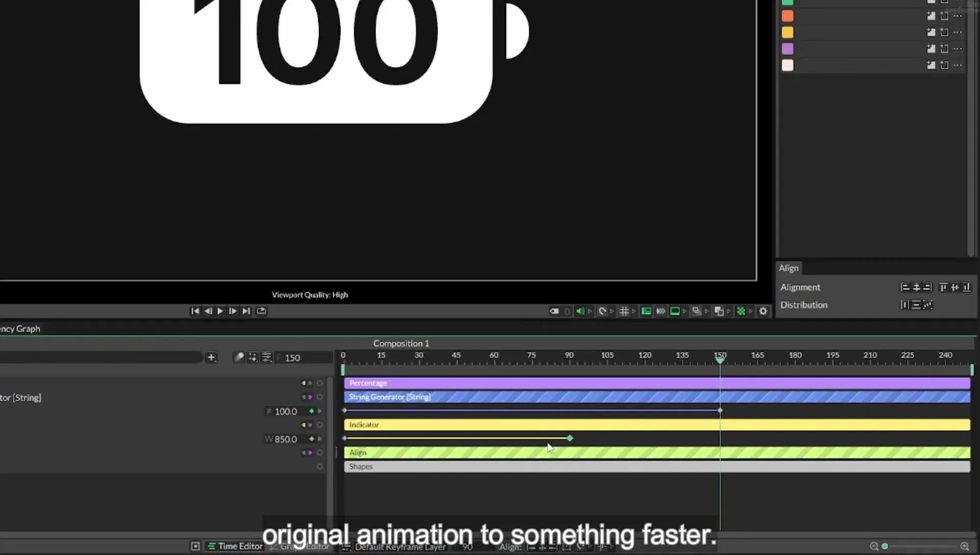Click the add layer plus button
This screenshot has height=555, width=980.
coord(211,358)
